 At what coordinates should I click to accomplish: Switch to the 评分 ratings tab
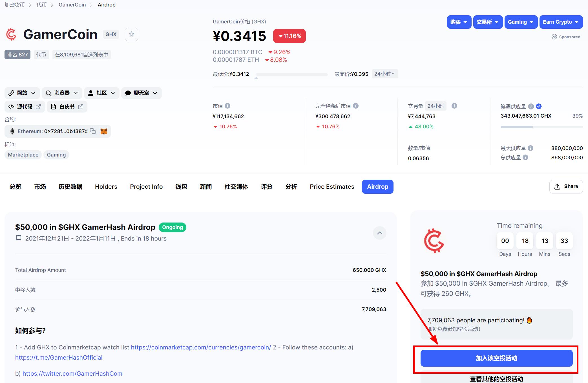pyautogui.click(x=267, y=187)
